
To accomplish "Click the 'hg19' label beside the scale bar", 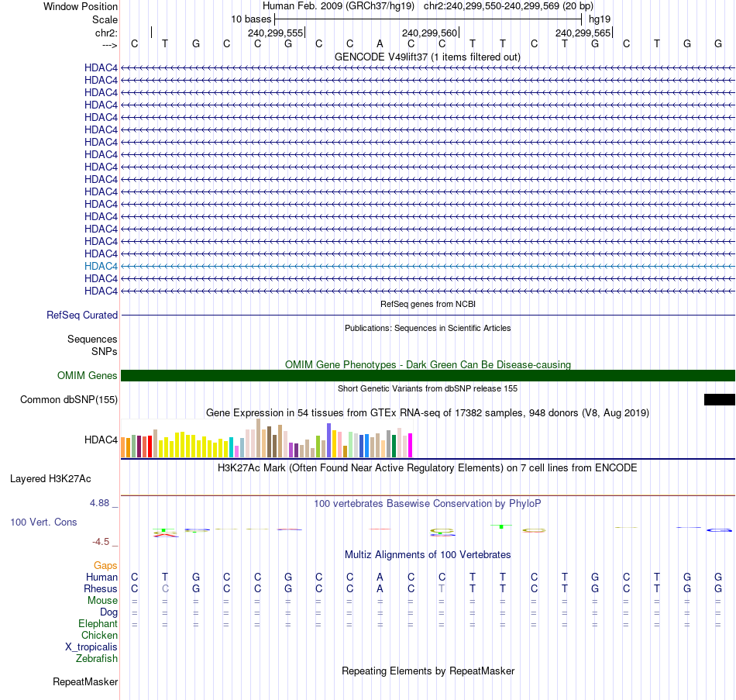I will [x=600, y=19].
